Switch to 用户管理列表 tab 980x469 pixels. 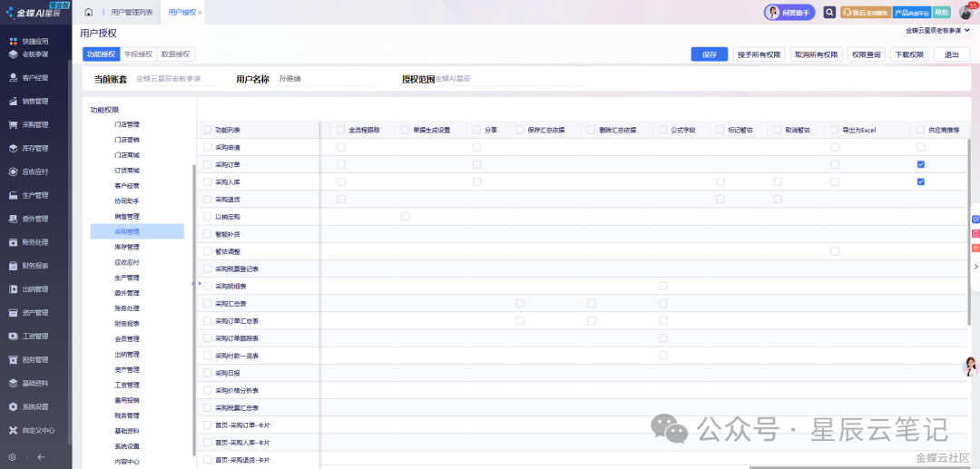(x=132, y=13)
